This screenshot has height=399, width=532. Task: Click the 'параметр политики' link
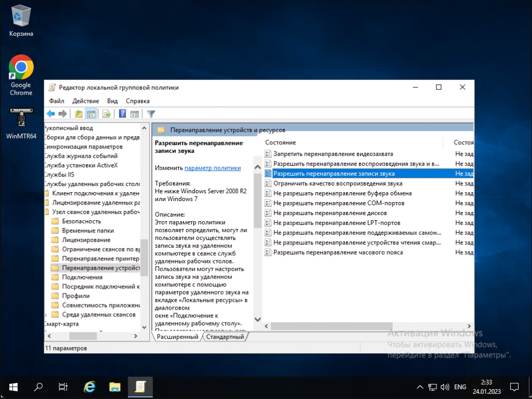[x=212, y=168]
